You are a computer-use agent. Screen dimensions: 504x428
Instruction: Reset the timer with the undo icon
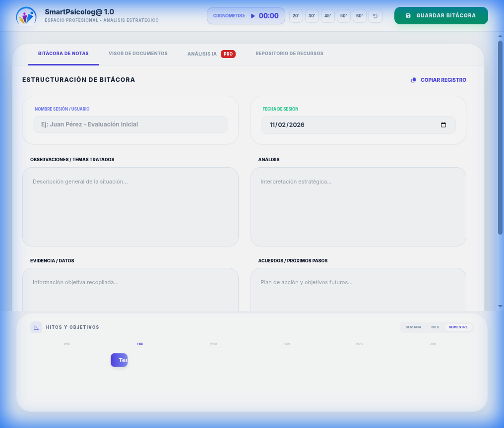(375, 16)
